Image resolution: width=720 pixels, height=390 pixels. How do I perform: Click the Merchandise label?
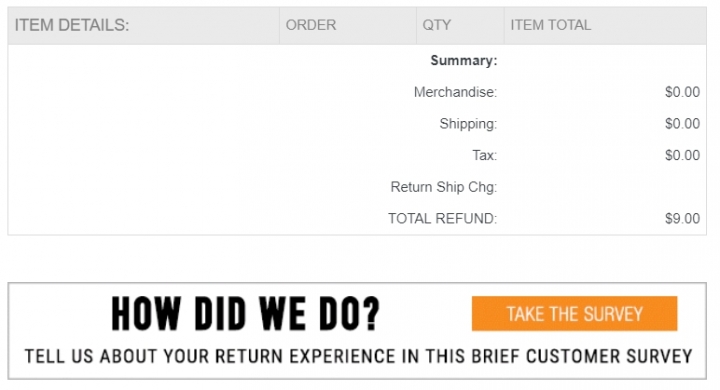point(455,92)
